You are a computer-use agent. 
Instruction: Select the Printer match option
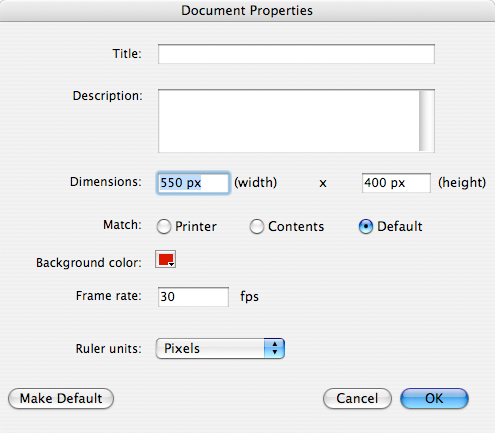pos(164,227)
